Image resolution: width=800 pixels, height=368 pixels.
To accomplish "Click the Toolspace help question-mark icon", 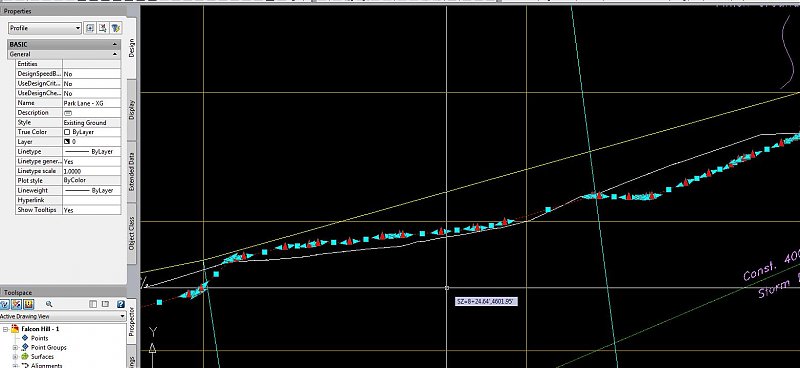I will pyautogui.click(x=120, y=304).
